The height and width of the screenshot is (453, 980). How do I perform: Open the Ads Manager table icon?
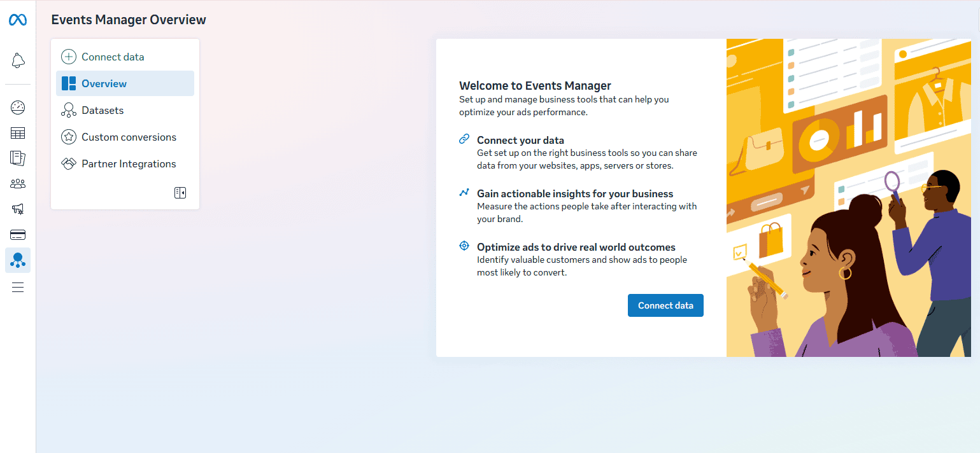pyautogui.click(x=18, y=133)
